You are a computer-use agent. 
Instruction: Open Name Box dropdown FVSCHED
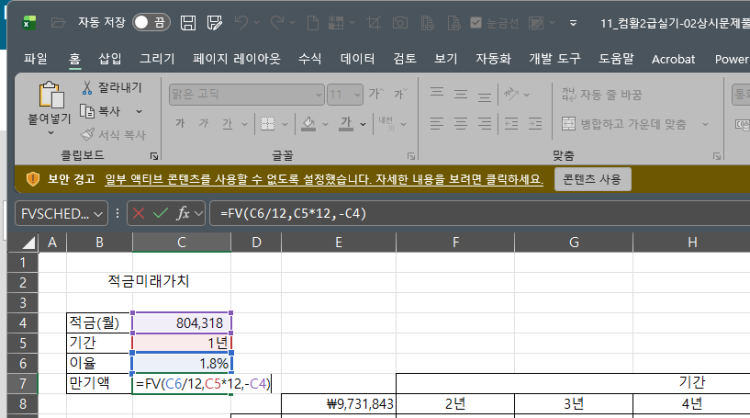tap(98, 214)
